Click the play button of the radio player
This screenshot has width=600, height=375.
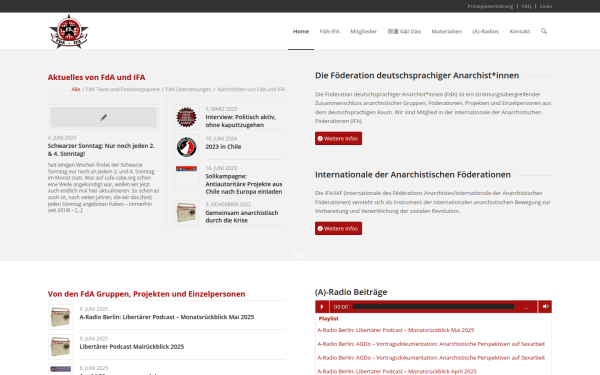click(x=322, y=307)
